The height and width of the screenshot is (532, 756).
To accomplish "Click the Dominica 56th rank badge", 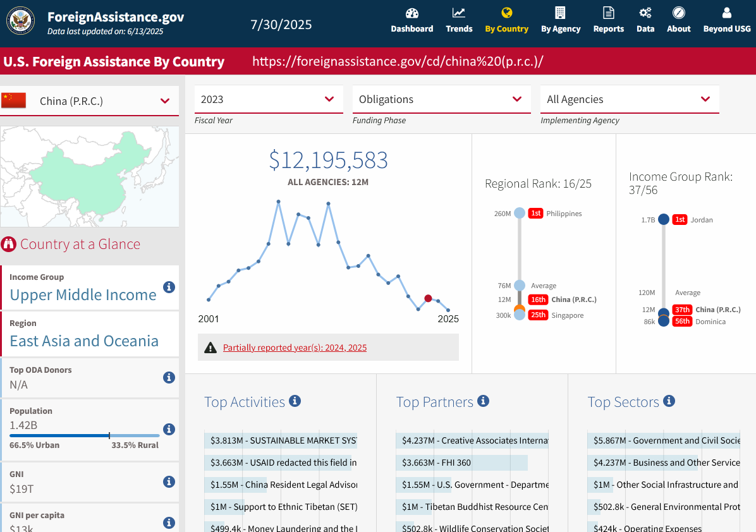I will 682,322.
